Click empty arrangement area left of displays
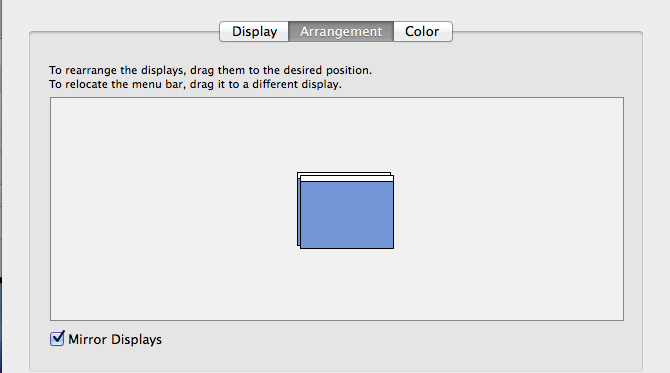The image size is (670, 373). [x=171, y=209]
